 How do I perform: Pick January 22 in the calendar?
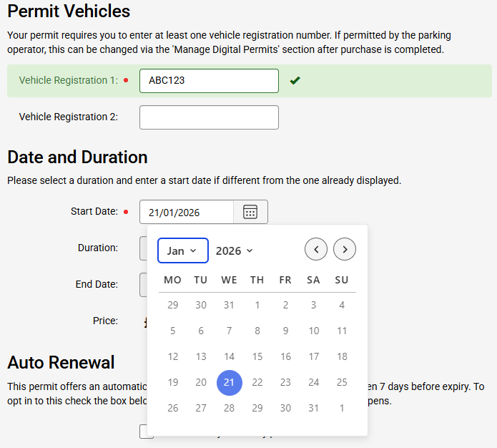[x=257, y=382]
